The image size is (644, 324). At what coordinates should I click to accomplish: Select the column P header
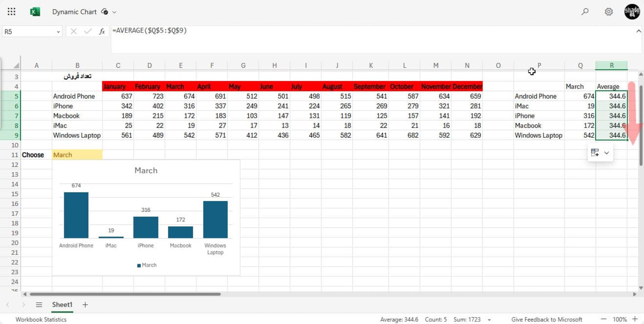click(x=539, y=65)
